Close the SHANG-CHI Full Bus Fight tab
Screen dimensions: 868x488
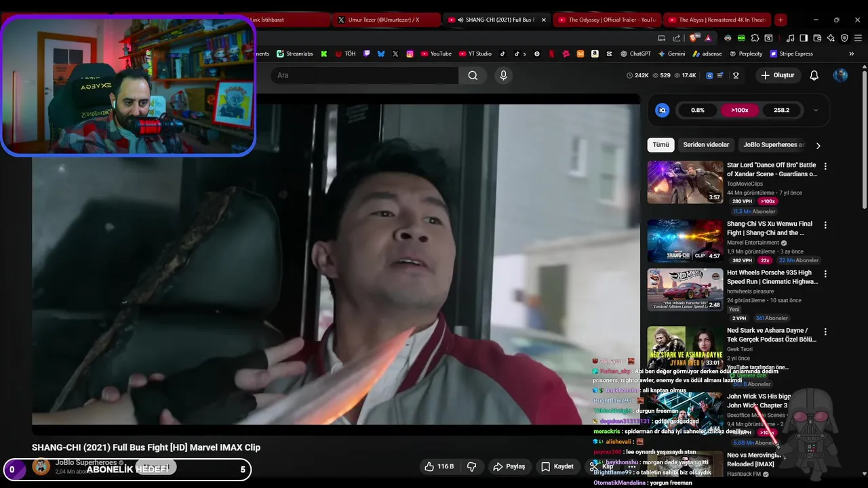(543, 20)
